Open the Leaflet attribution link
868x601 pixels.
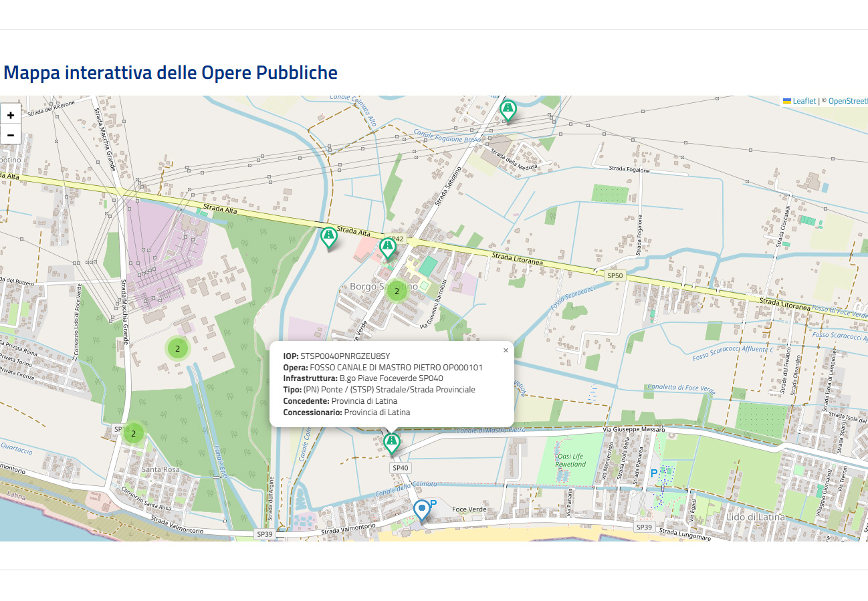804,101
